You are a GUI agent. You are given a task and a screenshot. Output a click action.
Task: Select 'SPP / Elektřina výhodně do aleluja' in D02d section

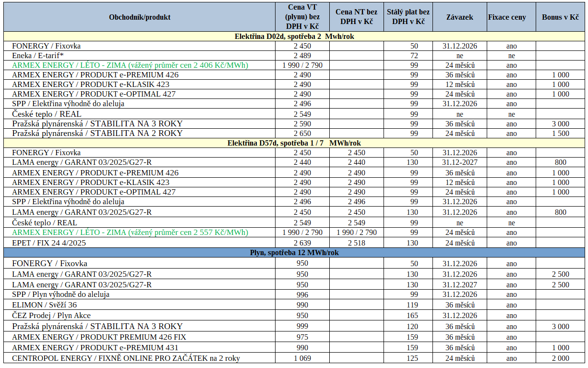pos(68,104)
